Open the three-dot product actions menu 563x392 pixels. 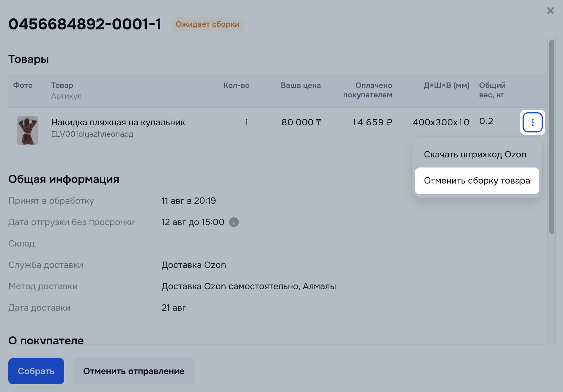pos(532,122)
